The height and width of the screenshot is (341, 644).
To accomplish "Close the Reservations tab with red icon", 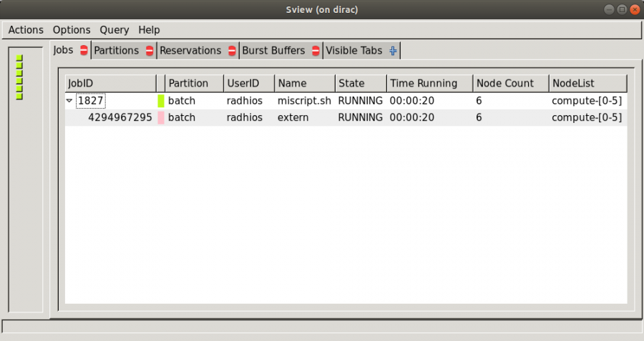I will coord(232,51).
